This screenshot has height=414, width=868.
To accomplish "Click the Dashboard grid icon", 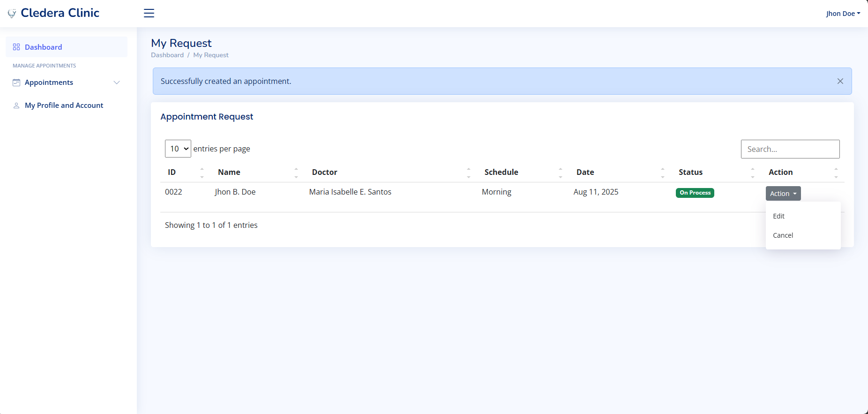I will click(16, 47).
